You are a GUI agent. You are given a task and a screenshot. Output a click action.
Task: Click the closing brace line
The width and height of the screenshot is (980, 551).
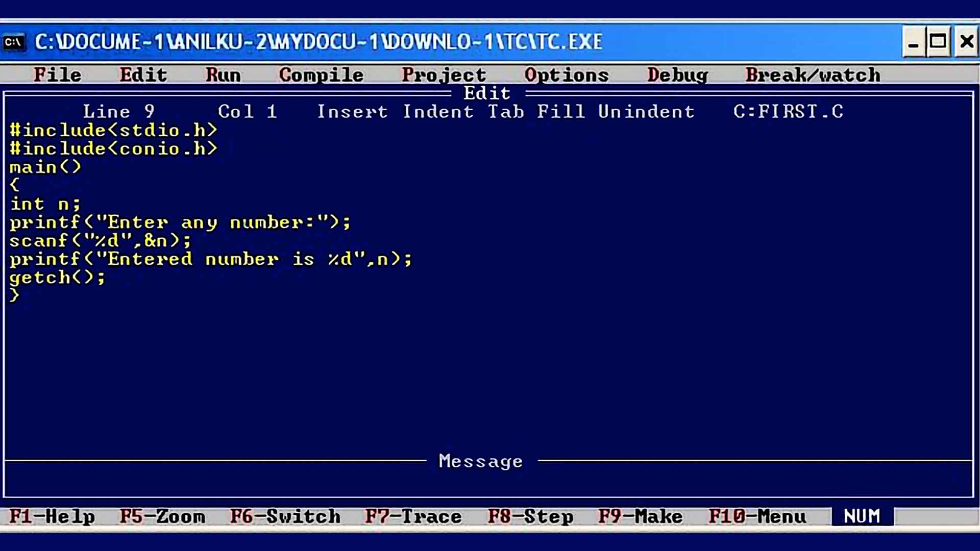click(15, 295)
